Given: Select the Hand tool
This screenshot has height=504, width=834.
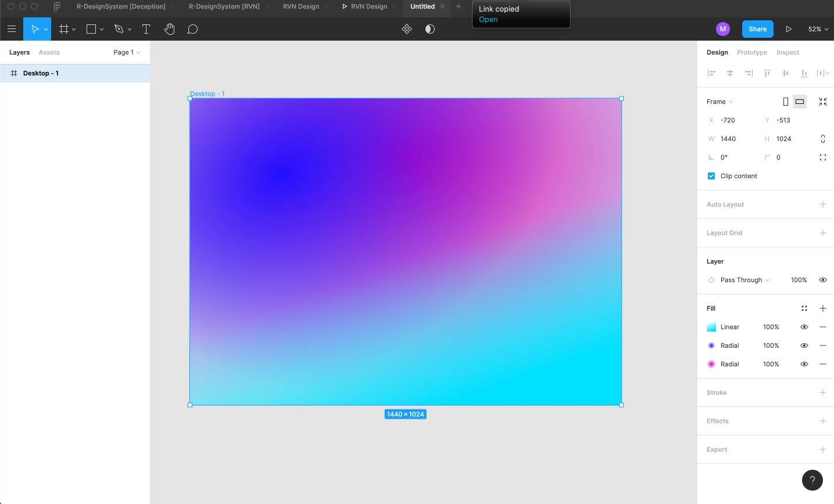Looking at the screenshot, I should tap(169, 29).
